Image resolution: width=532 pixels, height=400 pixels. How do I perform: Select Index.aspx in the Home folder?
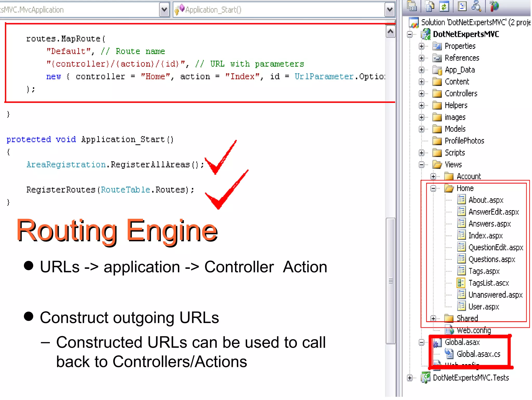485,236
